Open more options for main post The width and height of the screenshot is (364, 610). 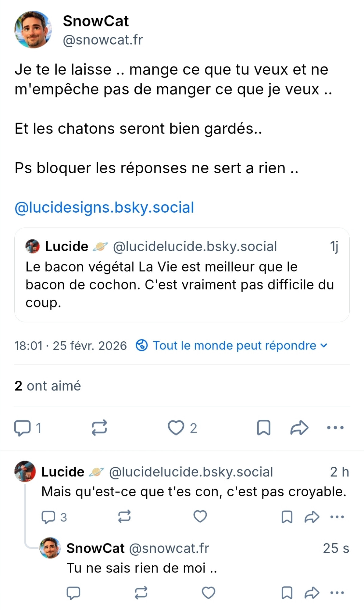pyautogui.click(x=335, y=428)
